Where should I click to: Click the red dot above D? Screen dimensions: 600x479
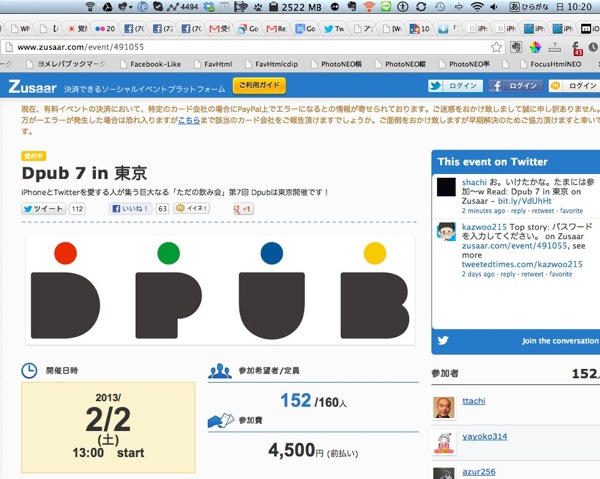coord(65,253)
